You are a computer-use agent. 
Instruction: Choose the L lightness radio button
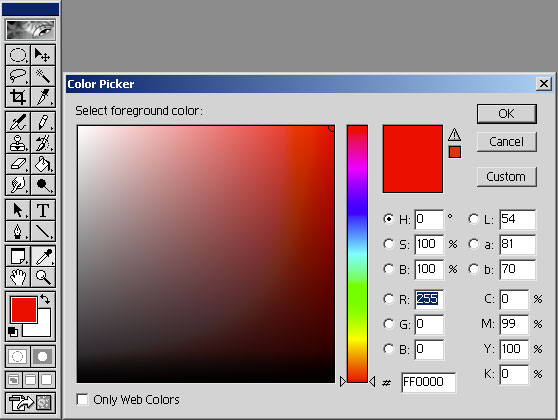[x=473, y=219]
